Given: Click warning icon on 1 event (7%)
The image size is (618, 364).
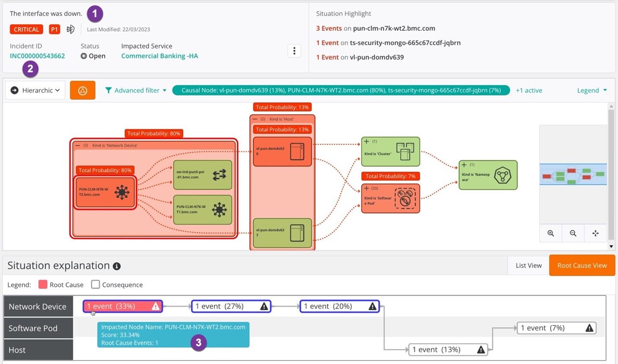Looking at the screenshot, I should 589,328.
